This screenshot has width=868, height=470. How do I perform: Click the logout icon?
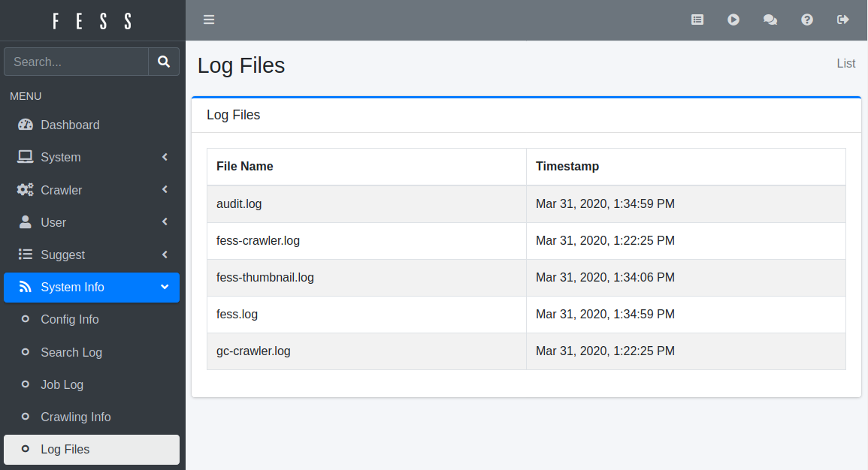[843, 20]
